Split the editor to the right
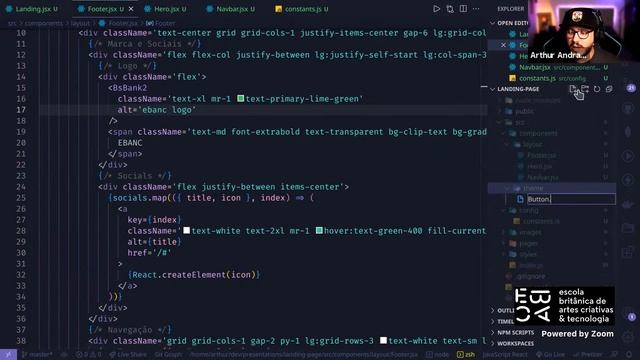640x360 pixels. click(x=463, y=9)
